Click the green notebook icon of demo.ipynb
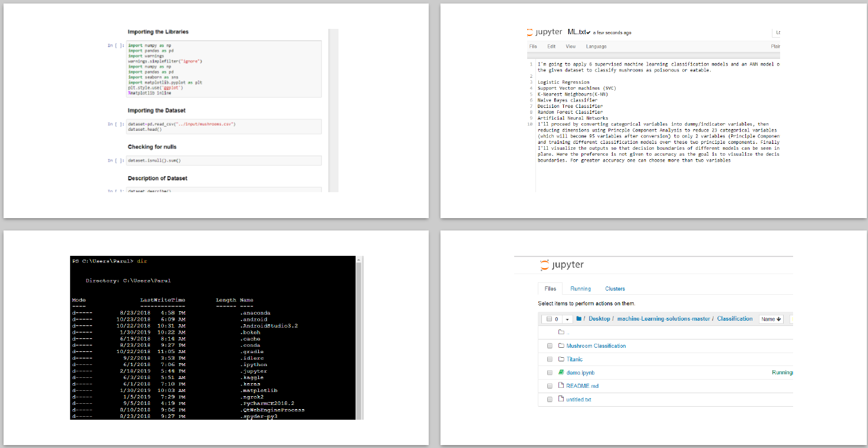 tap(561, 373)
